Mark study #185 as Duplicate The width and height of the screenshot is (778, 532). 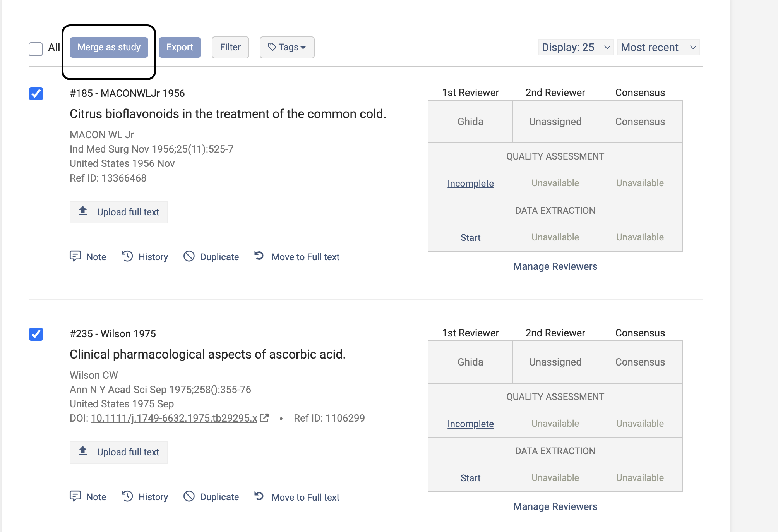pyautogui.click(x=189, y=256)
